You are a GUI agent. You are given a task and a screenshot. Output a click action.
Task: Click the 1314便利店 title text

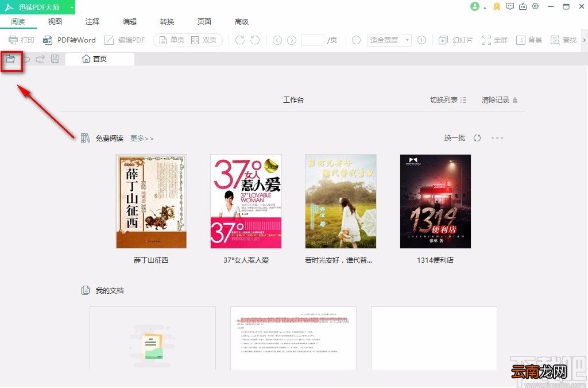pyautogui.click(x=435, y=260)
